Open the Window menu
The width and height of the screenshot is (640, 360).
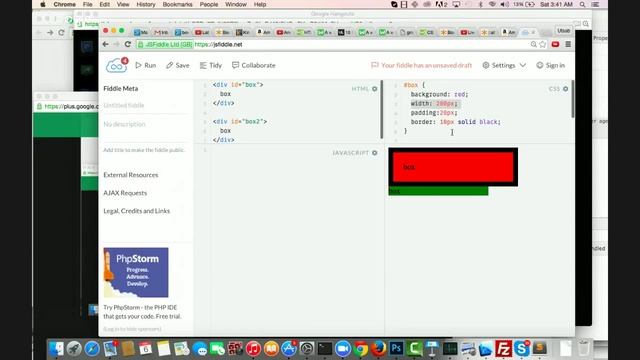[236, 4]
